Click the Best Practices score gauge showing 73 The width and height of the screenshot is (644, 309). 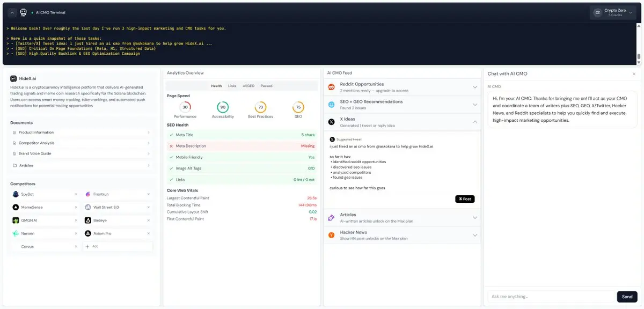(x=260, y=107)
